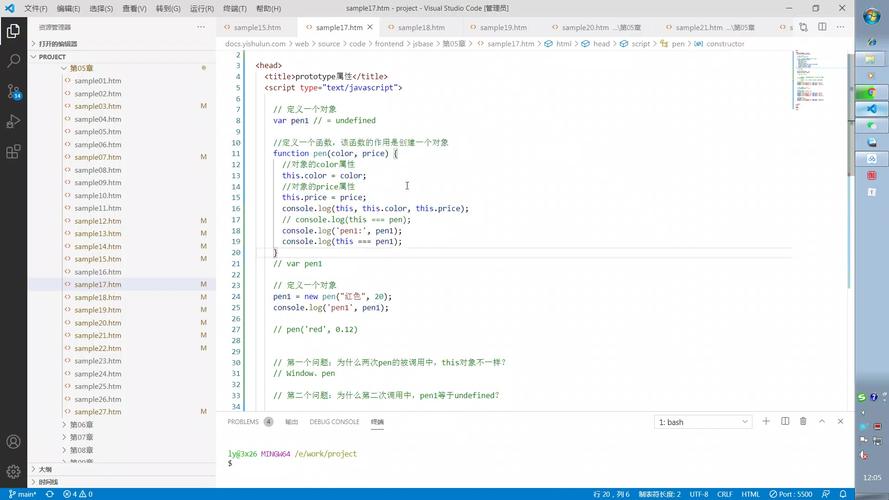Viewport: 889px width, 500px height.
Task: Open the Windows Start orb
Action: point(871,16)
